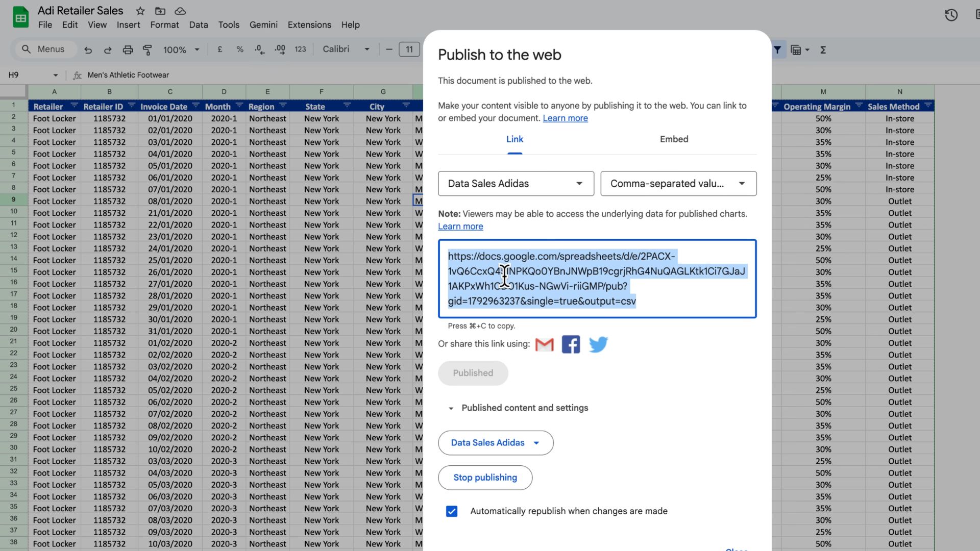980x551 pixels.
Task: Click the Stop publishing button
Action: [x=485, y=478]
